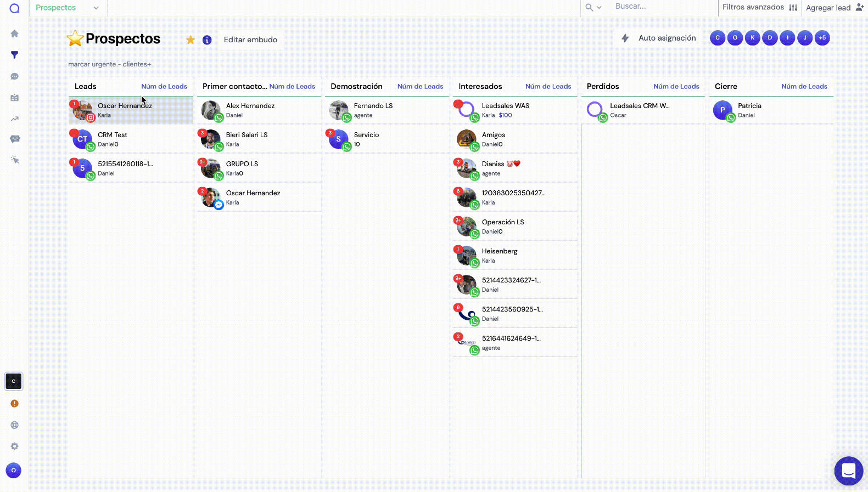Click the orange alert icon in sidebar
The width and height of the screenshot is (868, 492).
15,404
